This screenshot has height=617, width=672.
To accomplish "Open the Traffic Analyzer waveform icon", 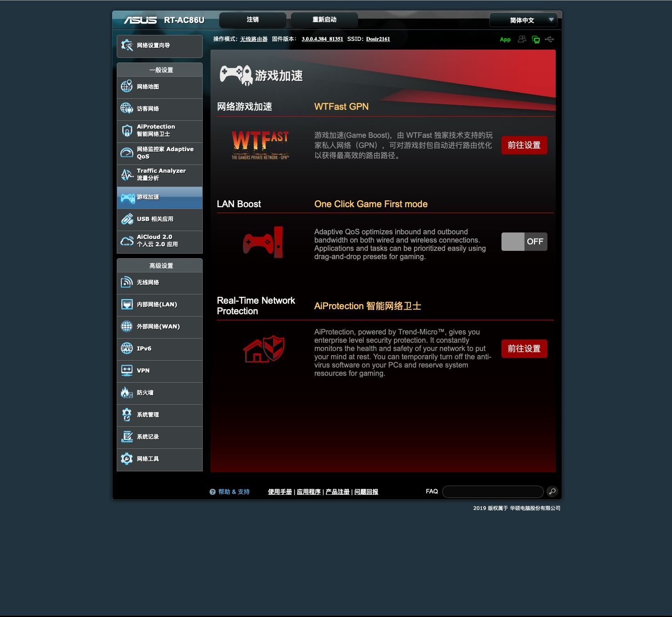I will click(127, 175).
